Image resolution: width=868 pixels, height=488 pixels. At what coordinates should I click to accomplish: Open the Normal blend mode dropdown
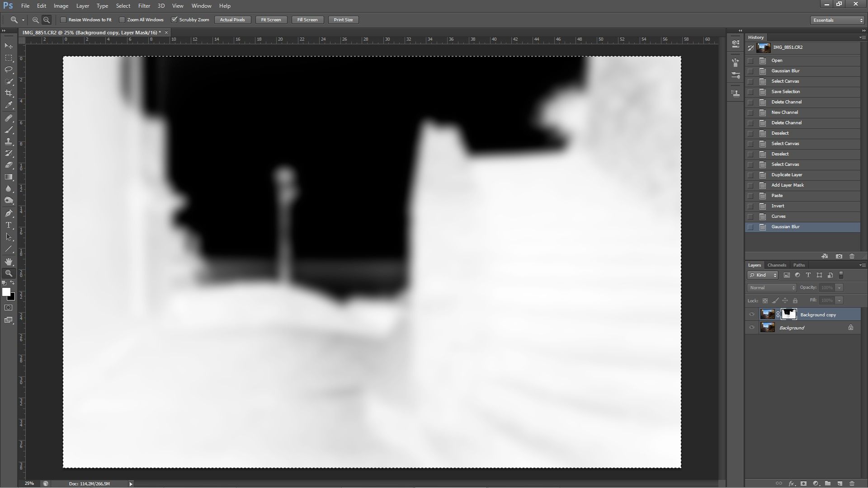[x=772, y=287]
